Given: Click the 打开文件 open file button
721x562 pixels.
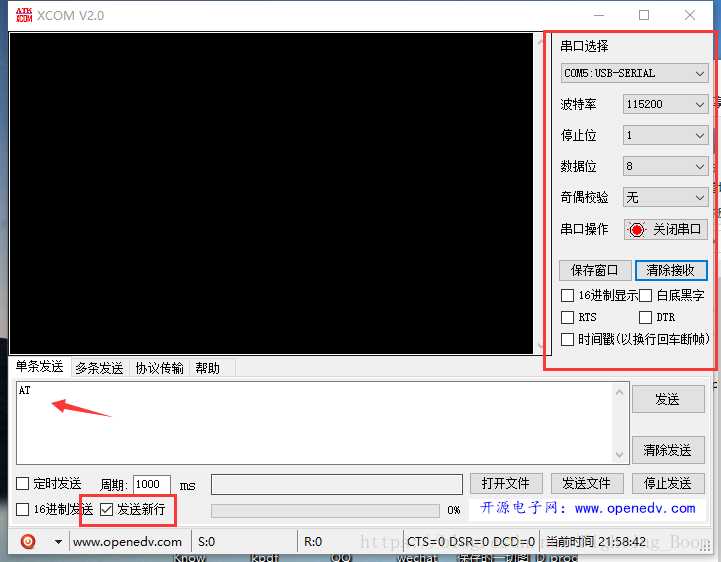Looking at the screenshot, I should pos(506,483).
